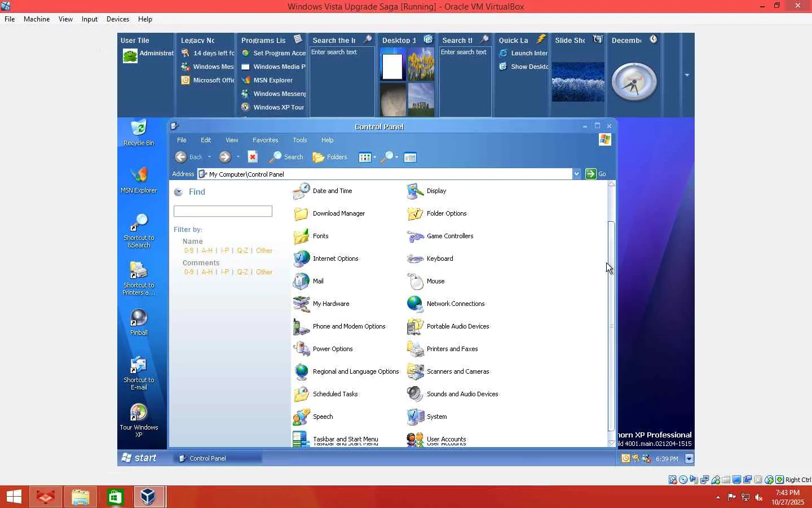Screen dimensions: 812x508
Task: Open the Speech control panel item
Action: [313, 417]
